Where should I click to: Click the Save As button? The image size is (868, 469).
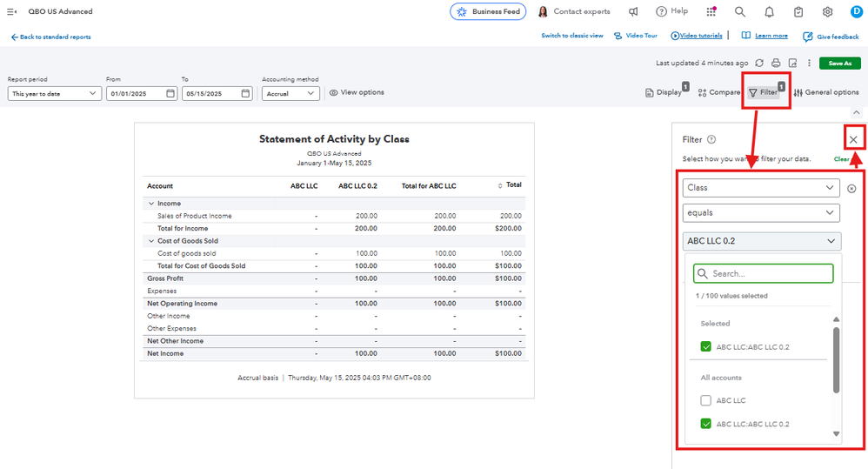[x=839, y=64]
